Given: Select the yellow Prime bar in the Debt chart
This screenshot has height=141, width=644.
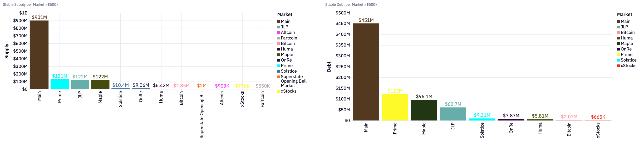Looking at the screenshot, I should click(x=395, y=107).
